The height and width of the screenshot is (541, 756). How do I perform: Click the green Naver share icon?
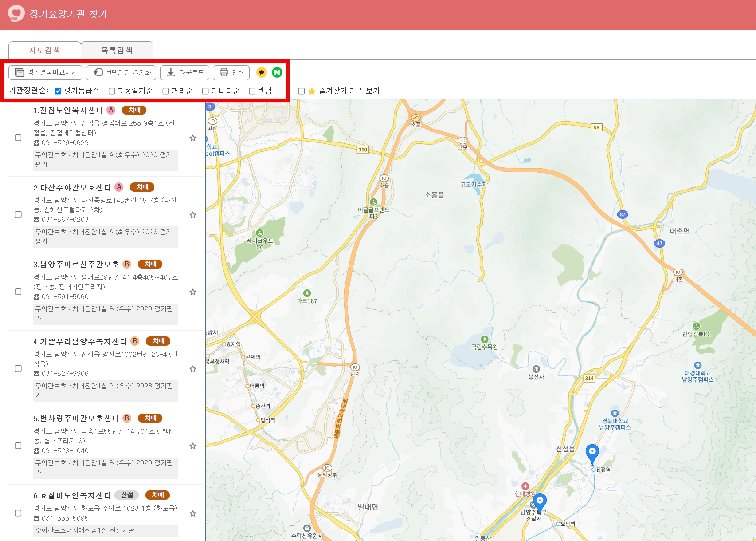point(277,72)
